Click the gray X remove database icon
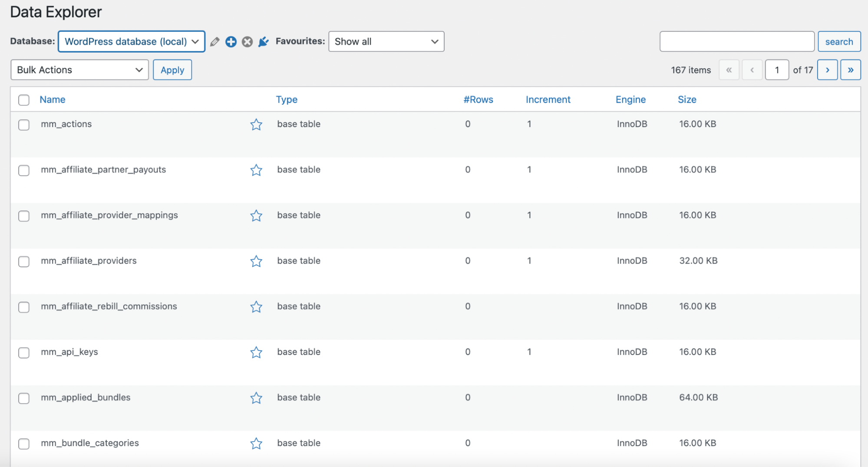The image size is (868, 467). (248, 42)
